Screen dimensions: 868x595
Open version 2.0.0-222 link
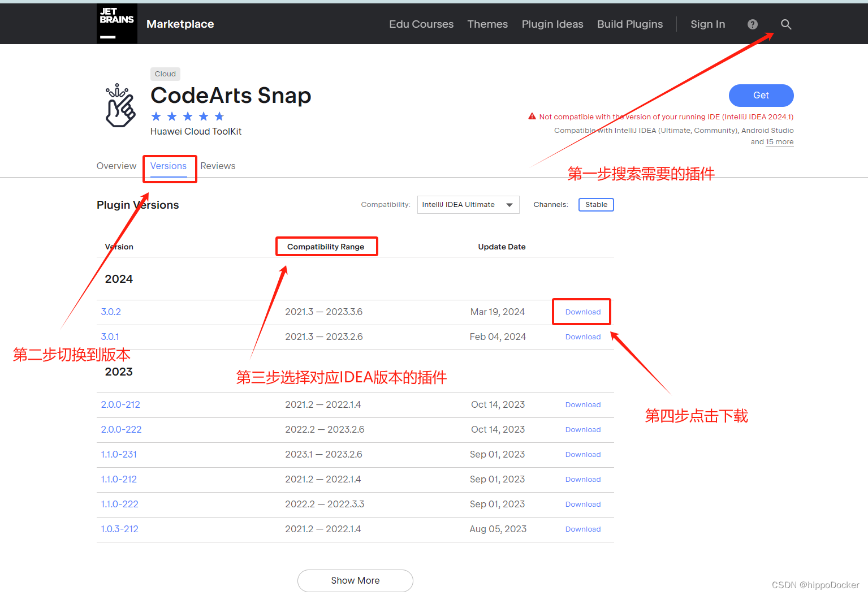[121, 429]
